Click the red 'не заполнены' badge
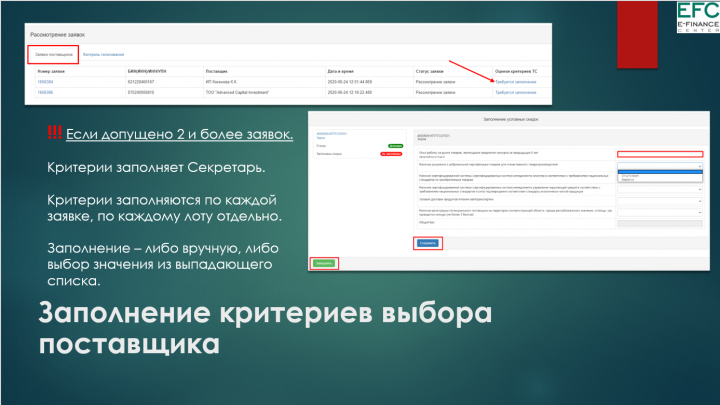 point(391,154)
